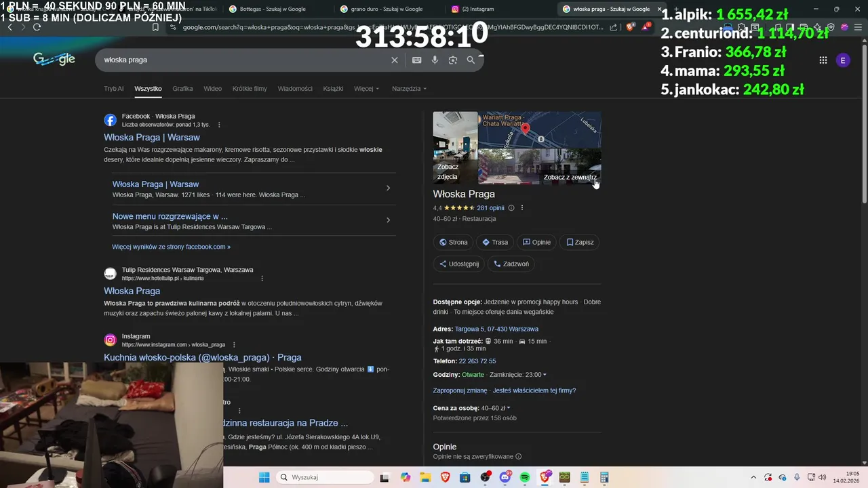Viewport: 868px width, 488px height.
Task: Call the restaurant with the Zadzwoń button
Action: [x=511, y=264]
